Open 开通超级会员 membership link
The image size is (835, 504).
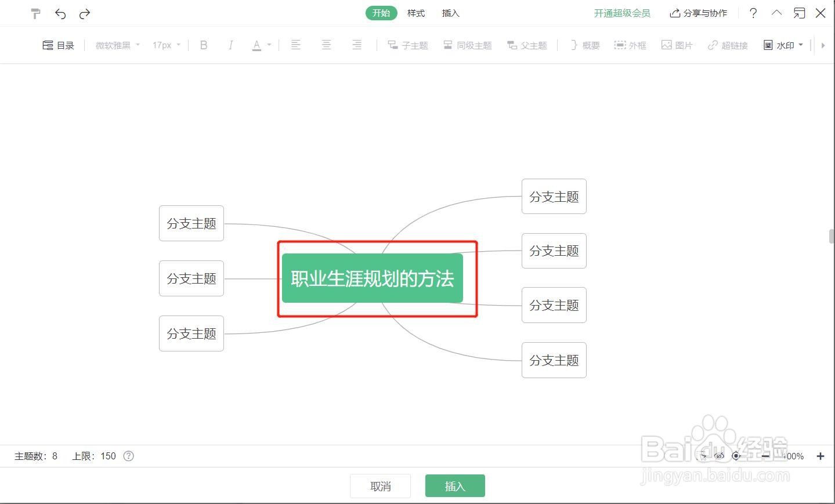point(622,13)
